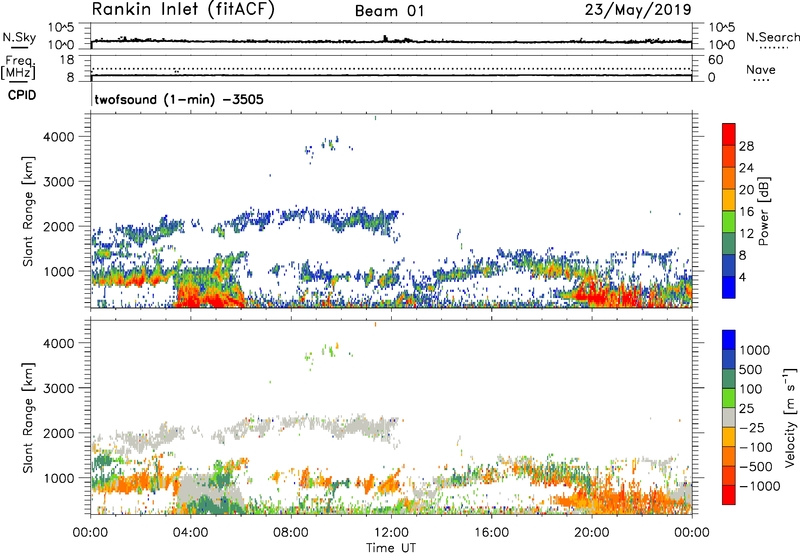
Task: Click the 'Beam 01' label
Action: pos(390,11)
